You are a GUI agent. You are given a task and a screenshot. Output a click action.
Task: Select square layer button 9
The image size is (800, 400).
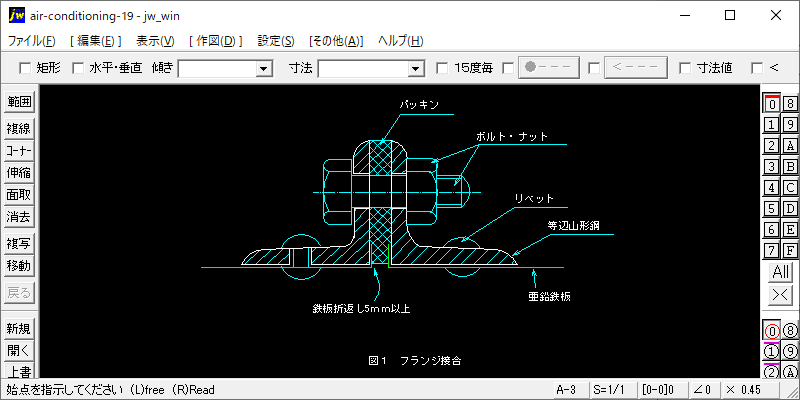pyautogui.click(x=790, y=124)
